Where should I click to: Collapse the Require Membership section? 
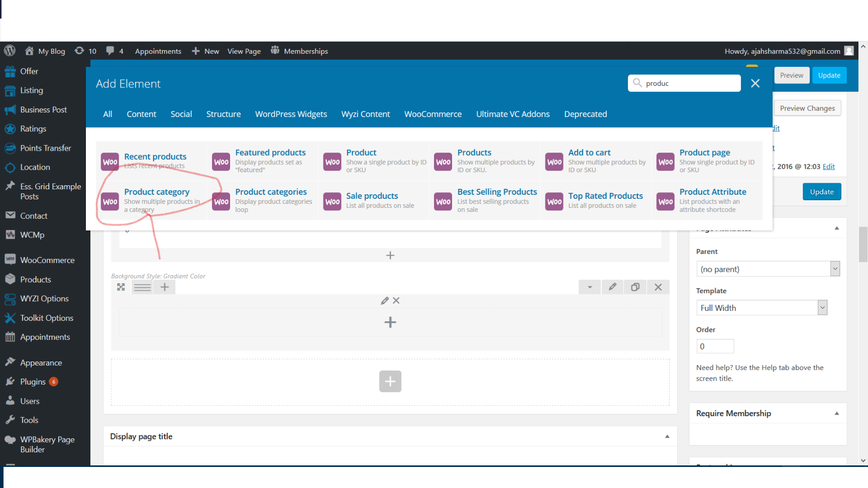836,413
